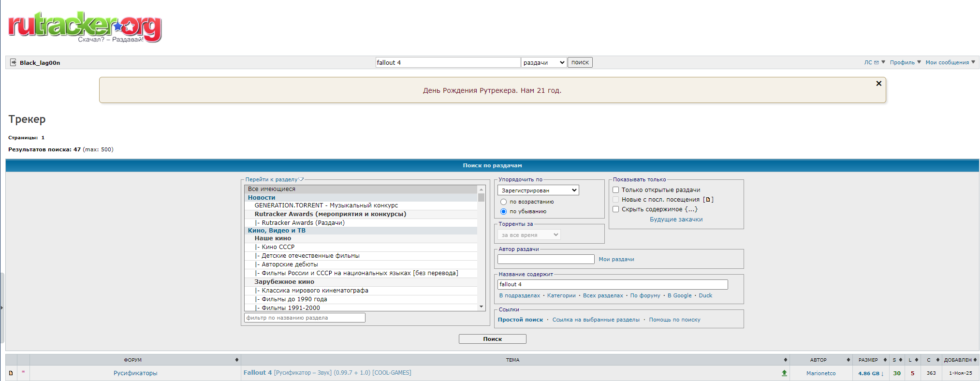Toggle the Перейти к разделу expander
The height and width of the screenshot is (381, 980).
pos(301,179)
